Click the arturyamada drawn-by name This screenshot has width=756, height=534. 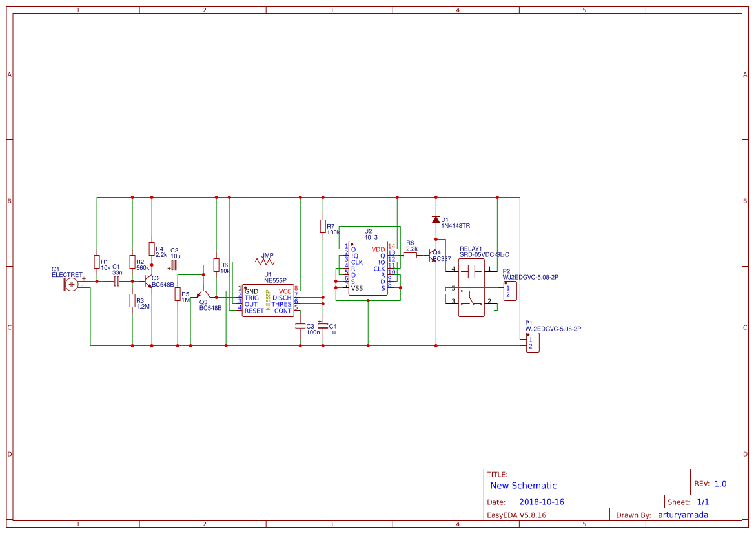click(x=682, y=515)
